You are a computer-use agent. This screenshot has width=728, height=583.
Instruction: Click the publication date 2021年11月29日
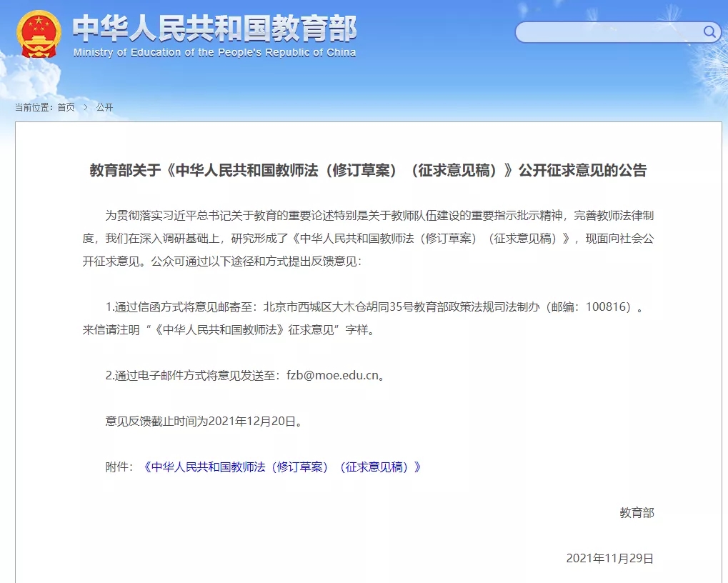pyautogui.click(x=609, y=559)
